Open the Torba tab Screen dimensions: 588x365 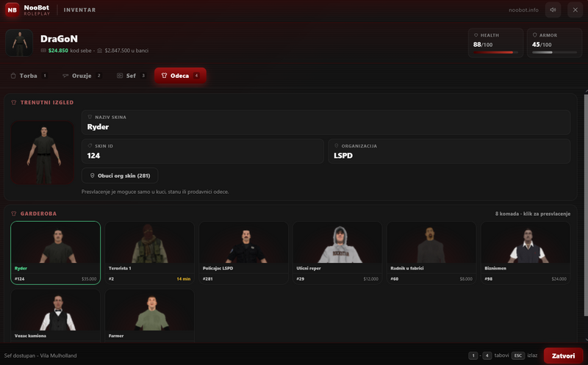[x=29, y=76]
